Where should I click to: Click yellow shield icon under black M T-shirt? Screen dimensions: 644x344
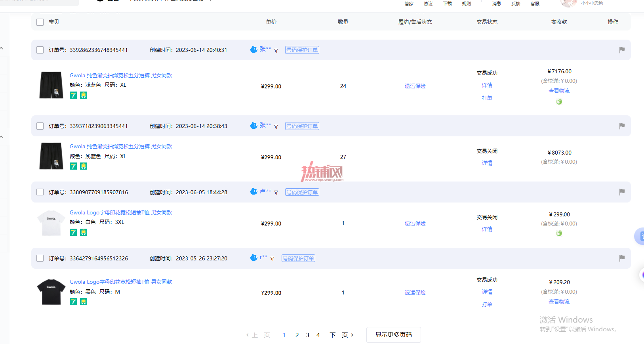pos(84,302)
